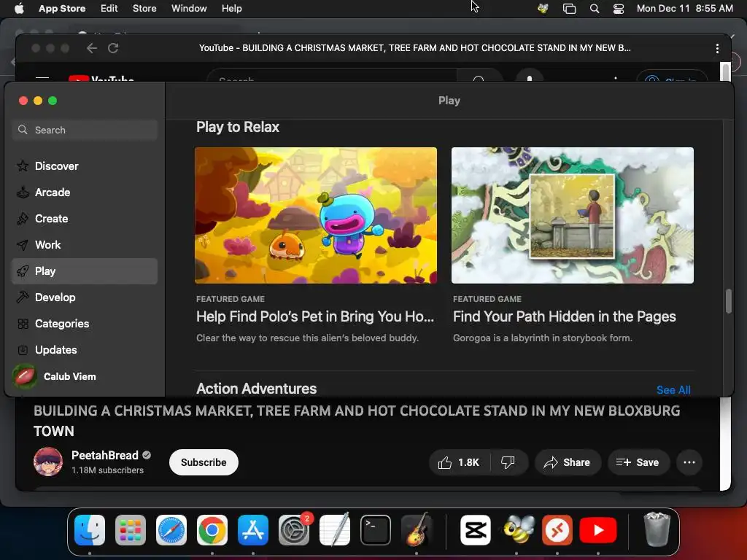Open the Calub Viem account profile
Viewport: 747px width, 560px height.
coord(55,377)
